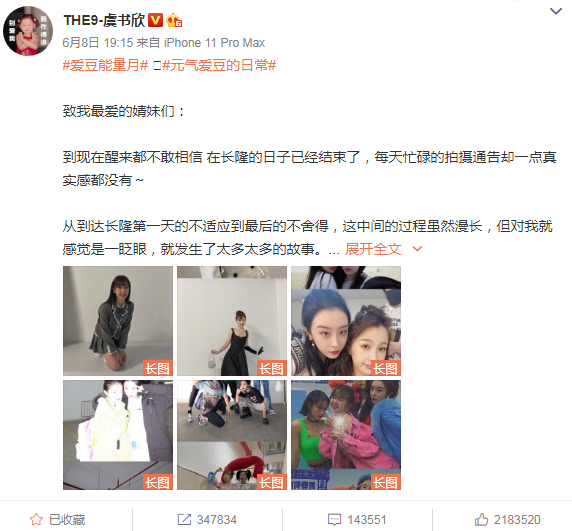Open hashtag #元气爱豆的日常#
The width and height of the screenshot is (572, 531).
pos(219,66)
